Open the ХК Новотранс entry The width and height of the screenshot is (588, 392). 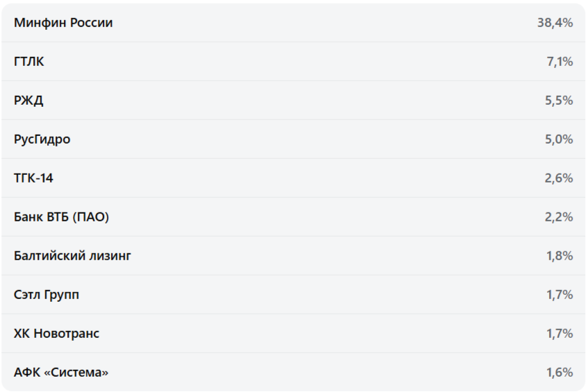pos(56,334)
